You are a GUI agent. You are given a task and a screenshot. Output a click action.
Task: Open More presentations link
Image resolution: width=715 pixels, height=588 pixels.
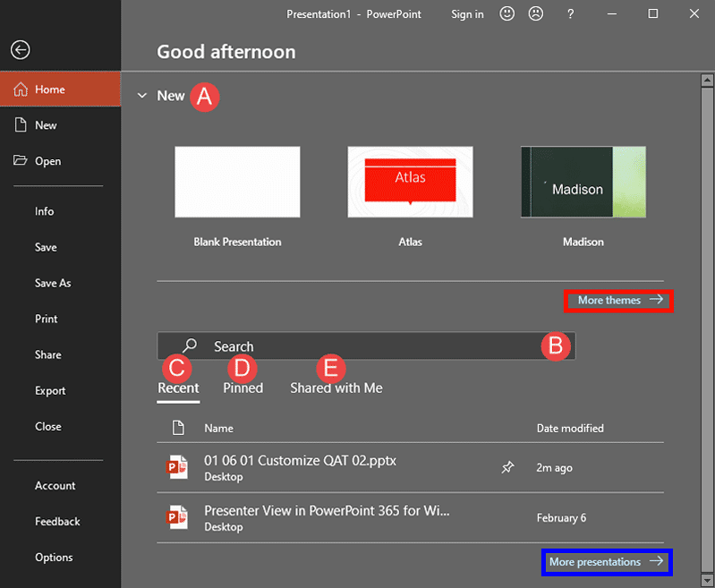(x=606, y=562)
